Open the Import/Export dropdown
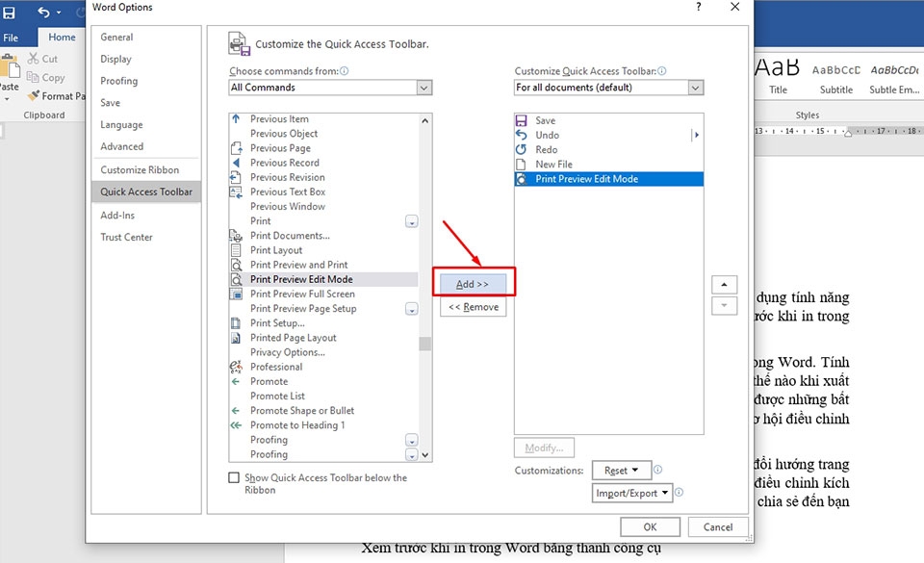Image resolution: width=924 pixels, height=563 pixels. pos(631,493)
